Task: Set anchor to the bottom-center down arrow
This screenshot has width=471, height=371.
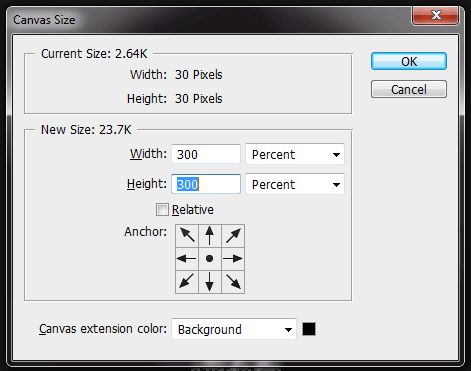Action: click(210, 282)
